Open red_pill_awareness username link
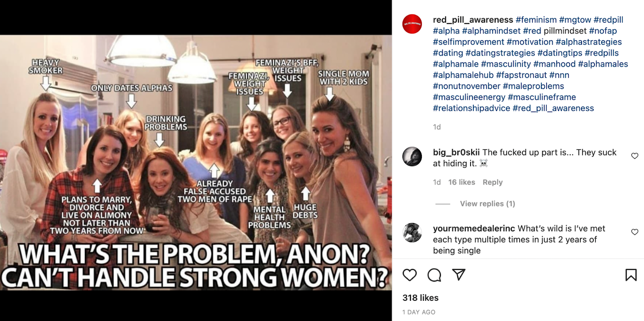644x321 pixels. tap(473, 20)
